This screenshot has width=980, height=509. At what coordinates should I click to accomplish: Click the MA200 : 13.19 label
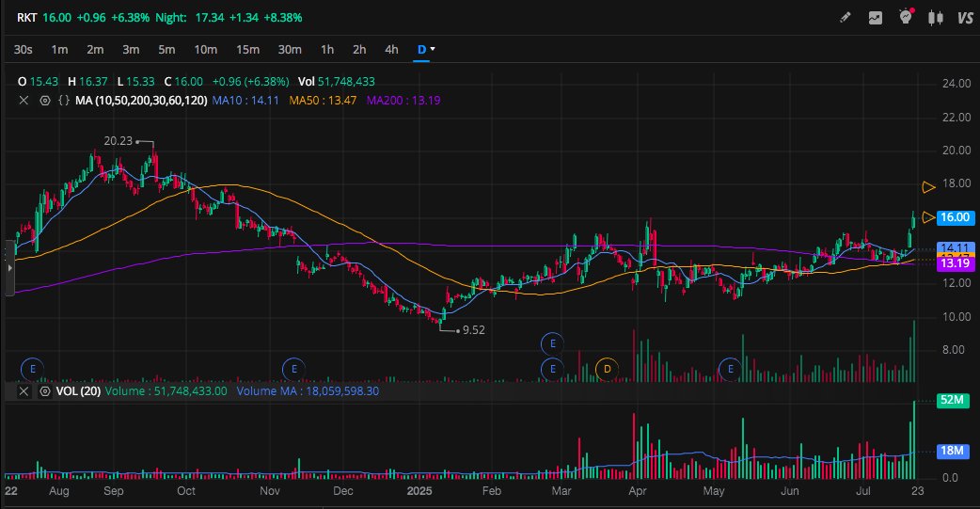pos(403,100)
